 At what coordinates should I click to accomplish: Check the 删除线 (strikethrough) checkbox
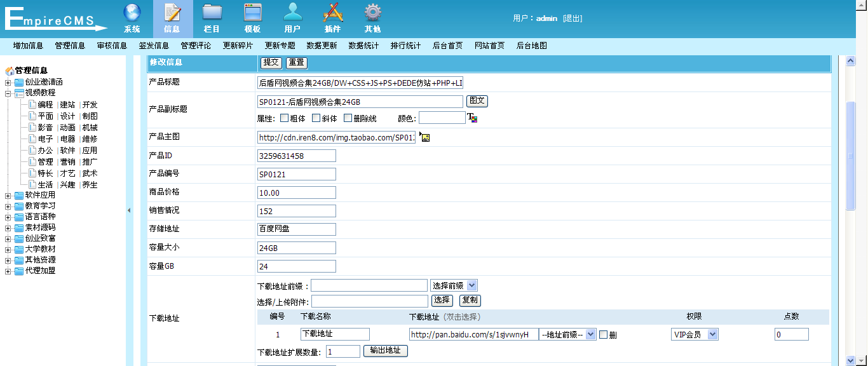click(348, 118)
